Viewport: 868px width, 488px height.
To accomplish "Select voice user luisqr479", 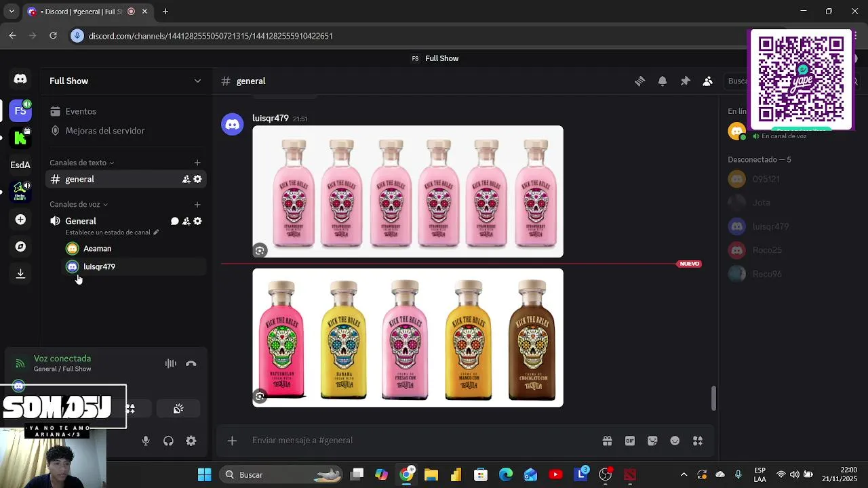I will pos(133,266).
